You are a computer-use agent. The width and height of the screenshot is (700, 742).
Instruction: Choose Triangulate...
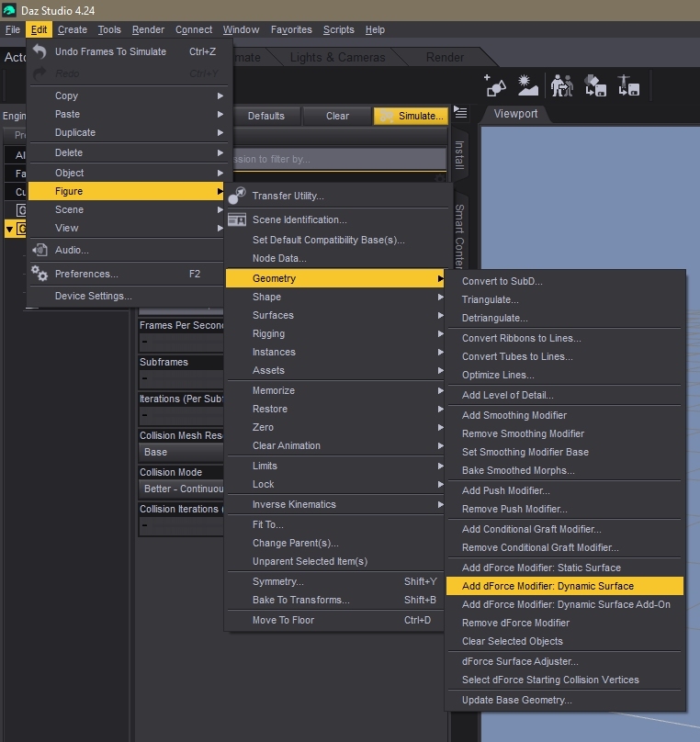(x=565, y=299)
